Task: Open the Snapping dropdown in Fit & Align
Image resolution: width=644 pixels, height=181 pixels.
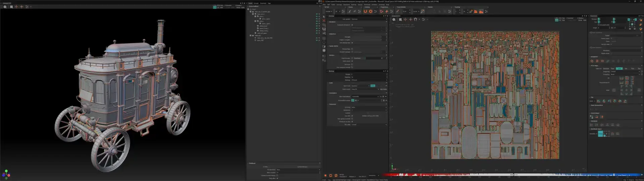Action: point(625,71)
